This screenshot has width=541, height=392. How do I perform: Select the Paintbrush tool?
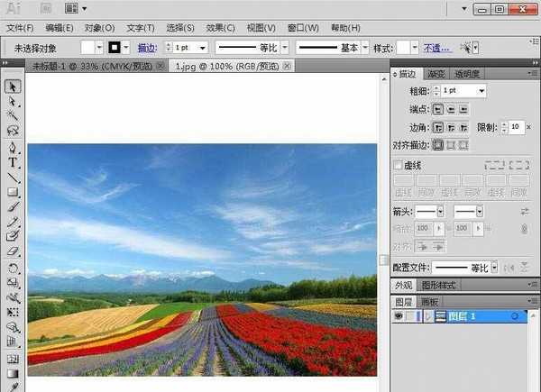[x=13, y=206]
